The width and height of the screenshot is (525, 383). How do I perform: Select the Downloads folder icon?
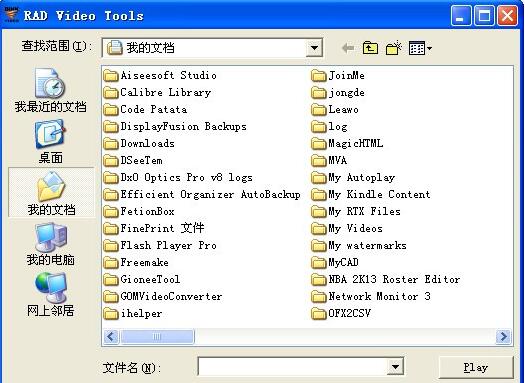[111, 144]
